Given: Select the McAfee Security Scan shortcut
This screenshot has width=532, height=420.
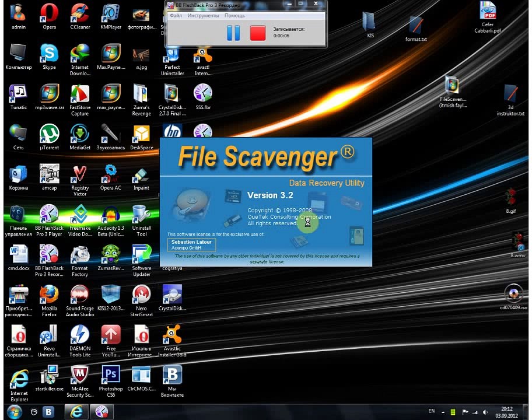Looking at the screenshot, I should tap(80, 381).
